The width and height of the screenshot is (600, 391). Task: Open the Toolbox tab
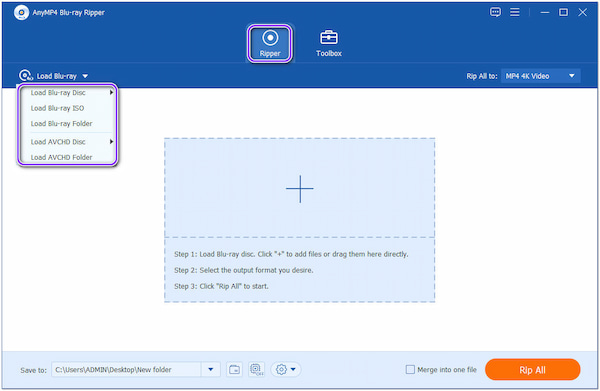pos(329,43)
